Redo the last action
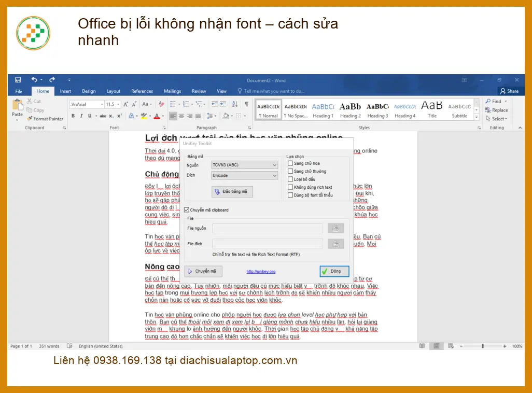 pyautogui.click(x=52, y=79)
